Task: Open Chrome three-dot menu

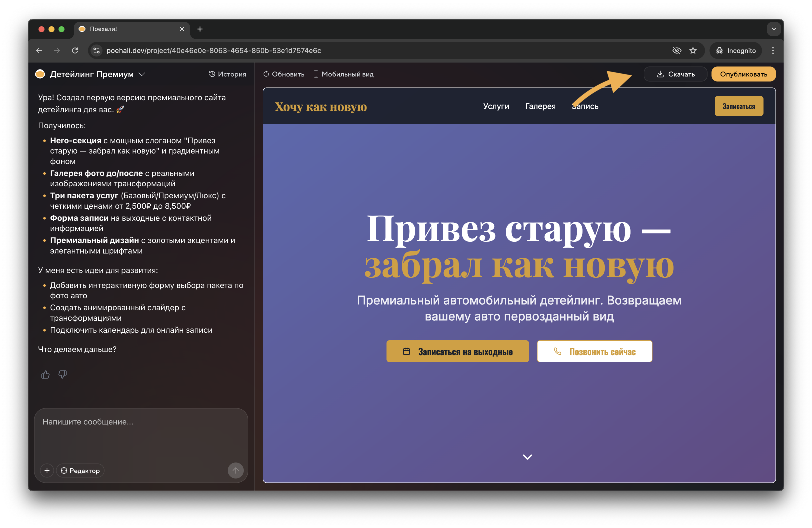Action: click(x=773, y=50)
